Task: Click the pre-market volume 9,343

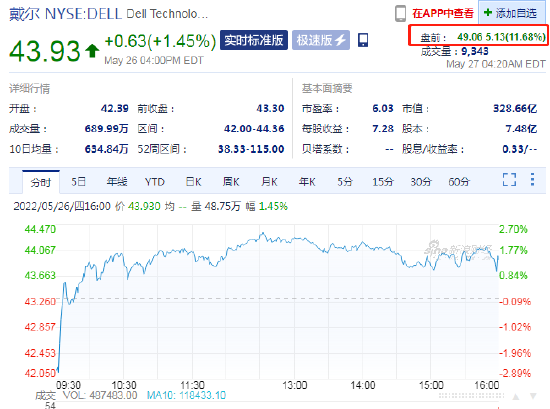Action: click(x=475, y=51)
